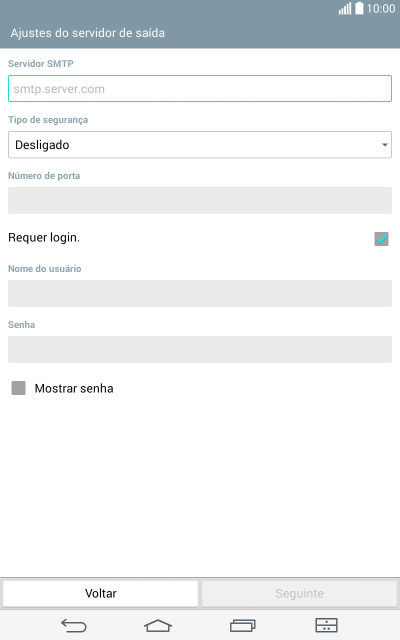Uncheck the Requer login checkbox

381,239
